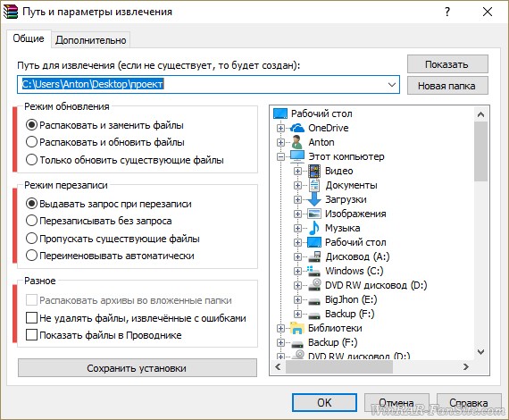Click the Backup (F:) drive icon below Библиотеки
Screen dimensions: 509x420
297,344
